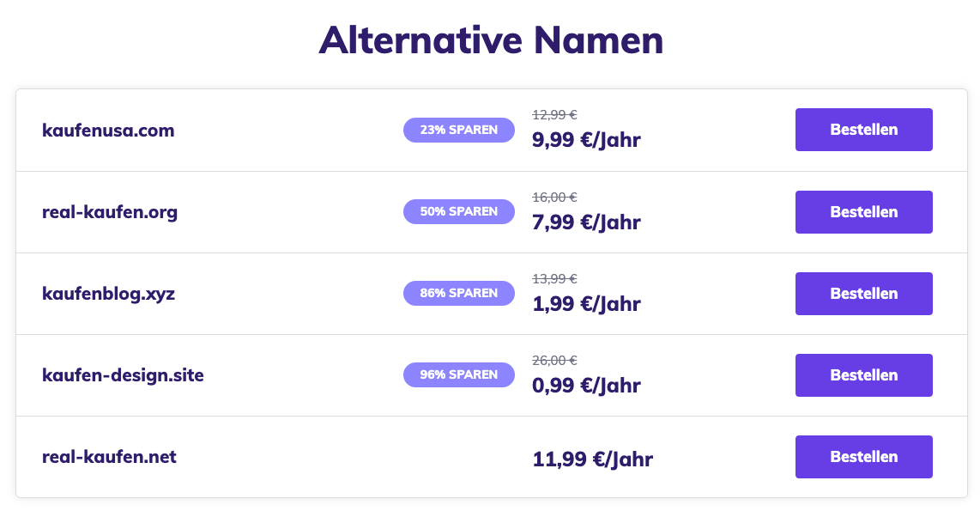This screenshot has width=980, height=511.
Task: Click the Alternative Namen heading
Action: (x=490, y=40)
